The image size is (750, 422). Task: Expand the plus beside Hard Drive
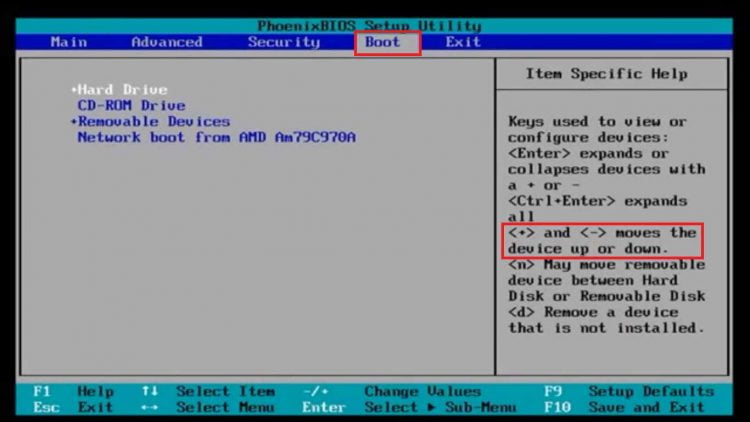(x=74, y=89)
